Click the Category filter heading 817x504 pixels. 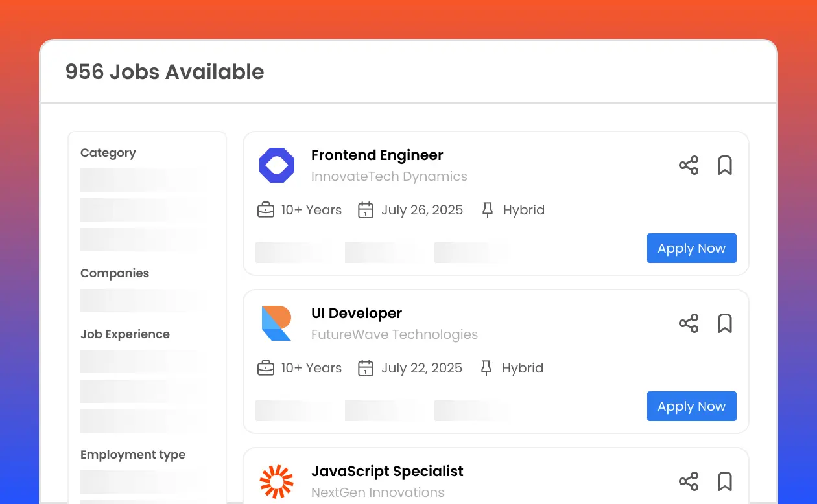point(108,153)
